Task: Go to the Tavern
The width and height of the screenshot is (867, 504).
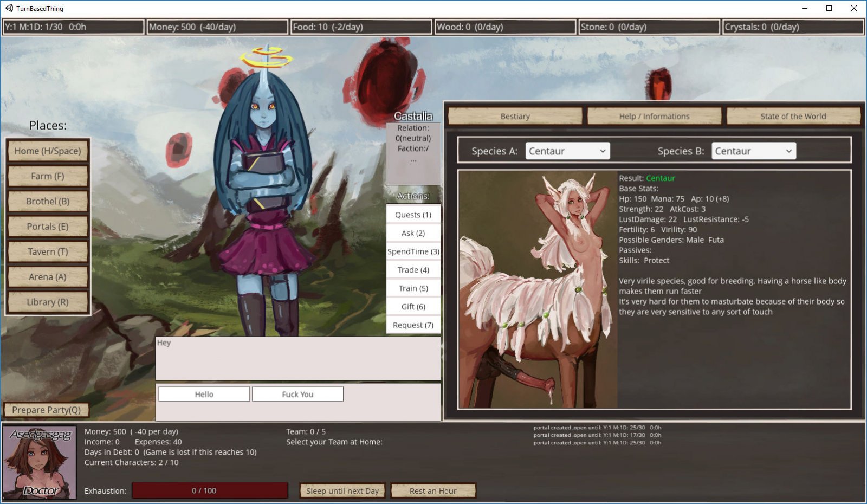Action: coord(48,252)
